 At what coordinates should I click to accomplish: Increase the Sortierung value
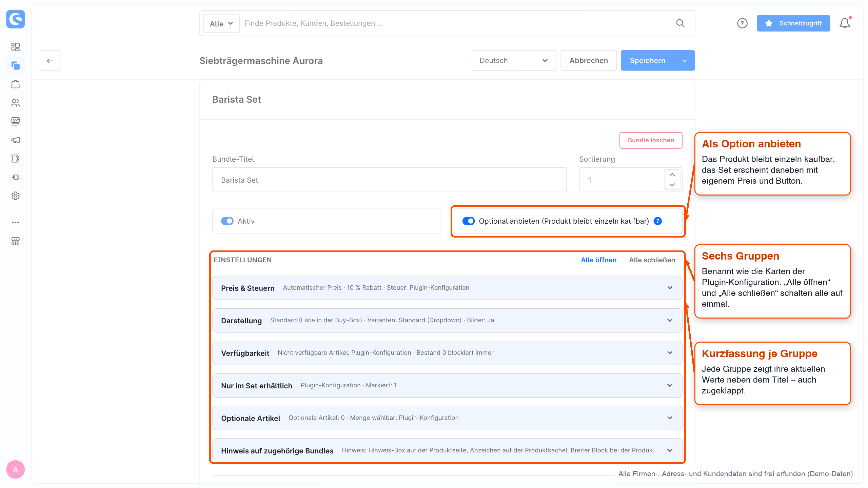(672, 175)
